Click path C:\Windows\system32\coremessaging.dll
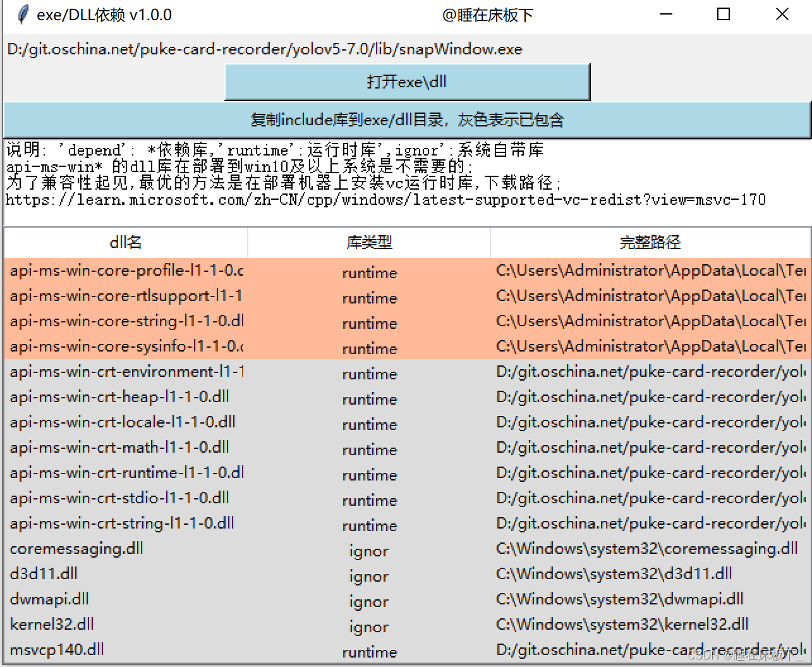812x667 pixels. pyautogui.click(x=647, y=549)
